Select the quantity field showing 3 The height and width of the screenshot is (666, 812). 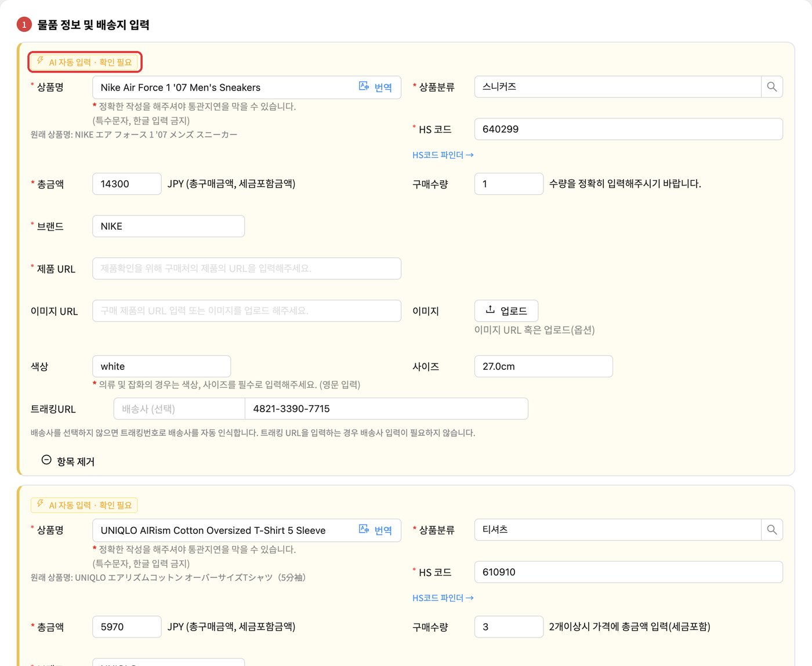(509, 627)
